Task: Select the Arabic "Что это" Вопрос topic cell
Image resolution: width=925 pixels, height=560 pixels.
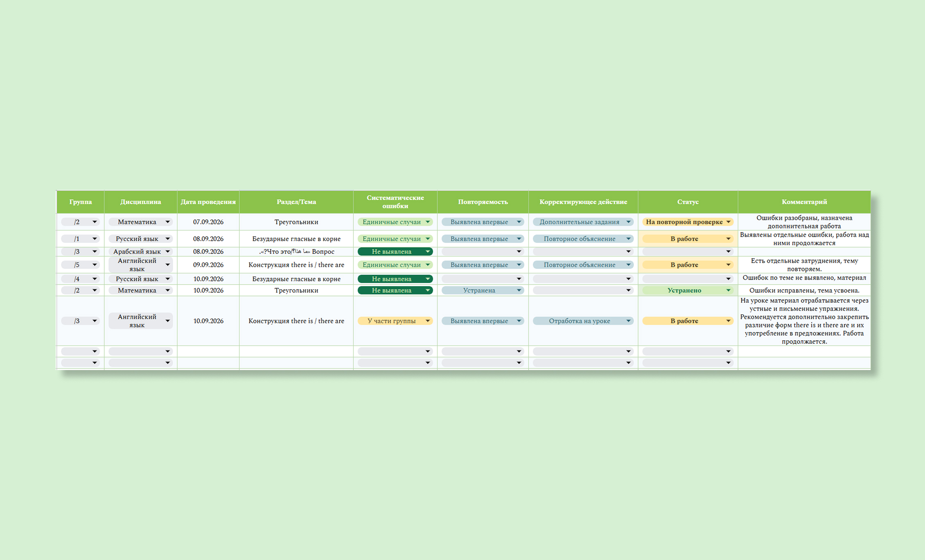Action: point(296,251)
